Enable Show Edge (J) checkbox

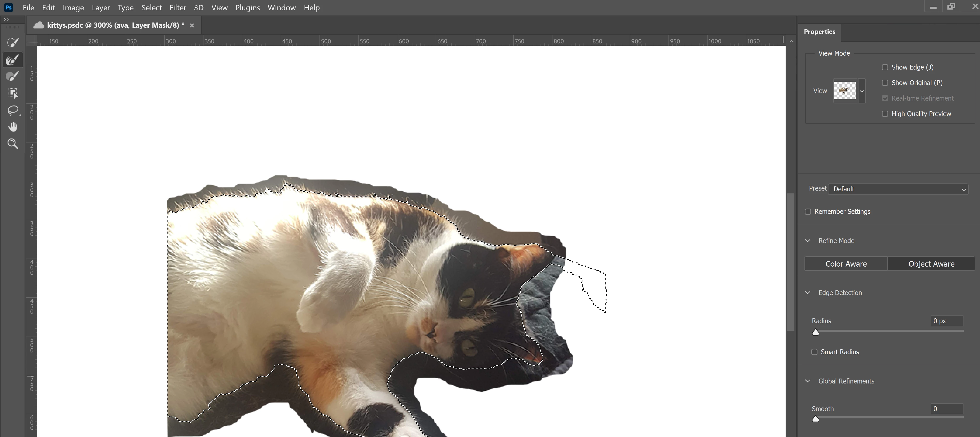[885, 67]
